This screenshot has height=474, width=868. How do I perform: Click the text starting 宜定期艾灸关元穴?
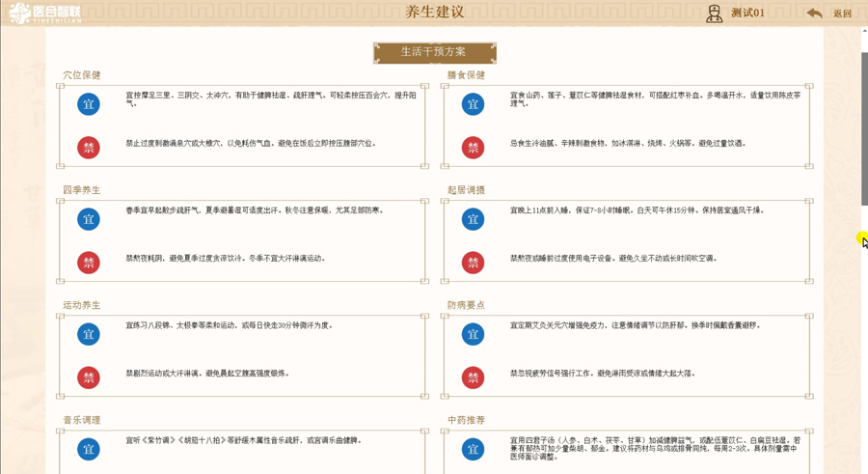(636, 325)
